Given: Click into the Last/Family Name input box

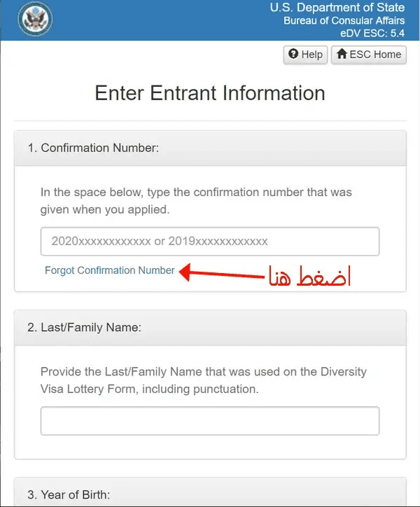Looking at the screenshot, I should pyautogui.click(x=209, y=421).
